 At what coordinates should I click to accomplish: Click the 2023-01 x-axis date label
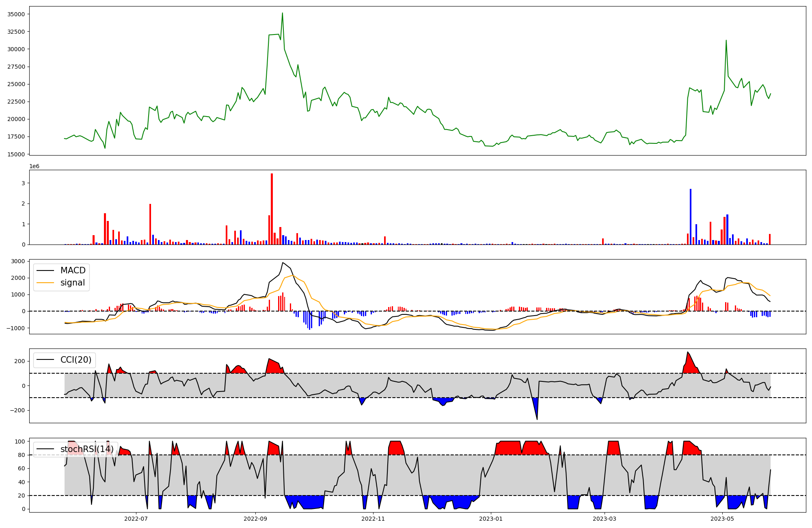tap(491, 519)
